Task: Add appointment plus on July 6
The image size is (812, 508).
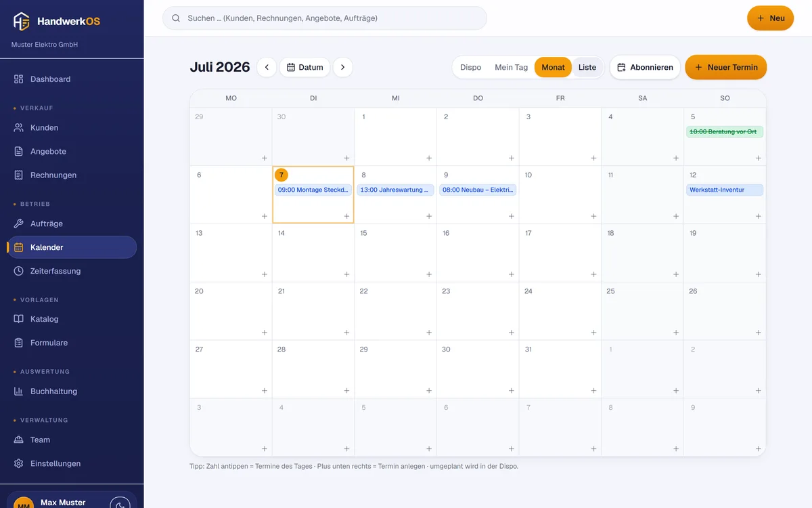Action: [x=265, y=216]
